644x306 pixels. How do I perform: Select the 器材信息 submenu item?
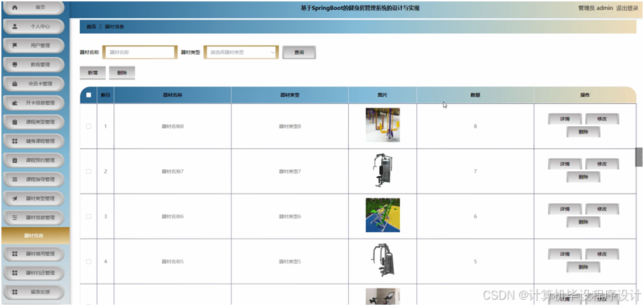pyautogui.click(x=35, y=236)
